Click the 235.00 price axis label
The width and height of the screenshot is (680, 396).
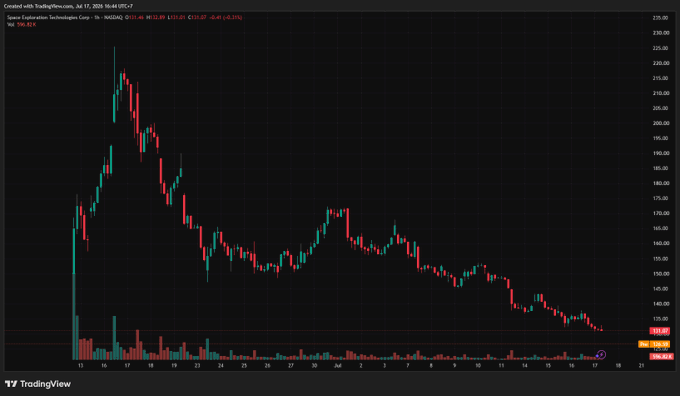coord(660,18)
